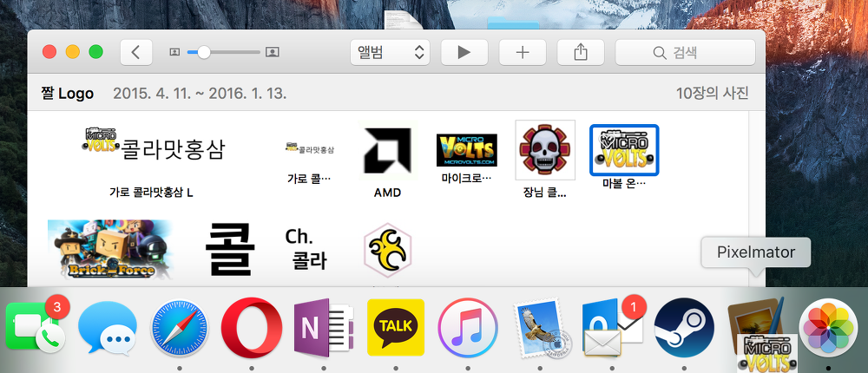The height and width of the screenshot is (373, 868).
Task: Select the Ch. 콜라 logo image
Action: tap(306, 248)
